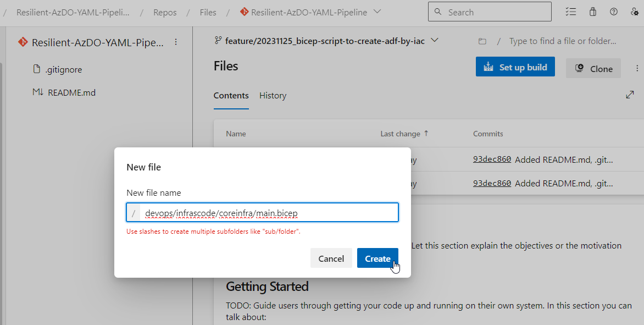Viewport: 644px width, 325px height.
Task: Clone the repository
Action: click(x=593, y=68)
